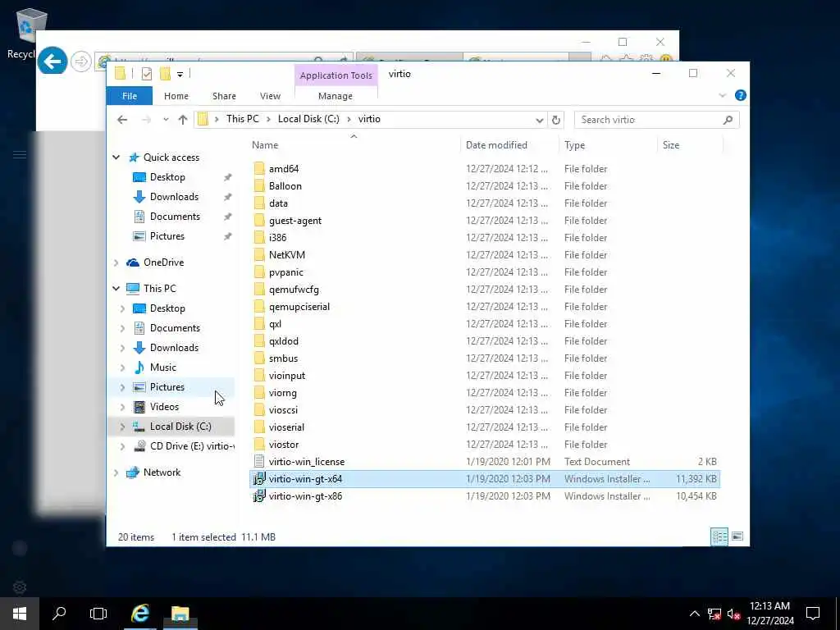Viewport: 840px width, 630px height.
Task: Select Desktop under Quick access
Action: [x=167, y=177]
